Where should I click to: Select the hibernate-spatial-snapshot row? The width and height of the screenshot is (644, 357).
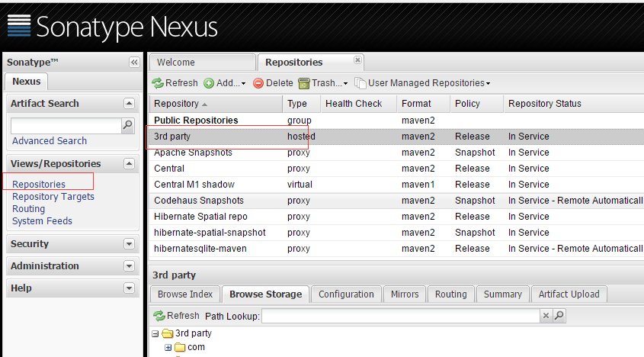[x=397, y=233]
